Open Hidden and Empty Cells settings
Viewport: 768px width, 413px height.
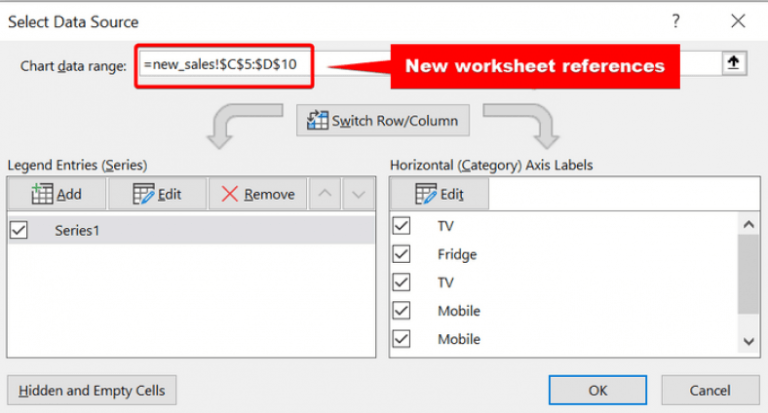coord(92,389)
